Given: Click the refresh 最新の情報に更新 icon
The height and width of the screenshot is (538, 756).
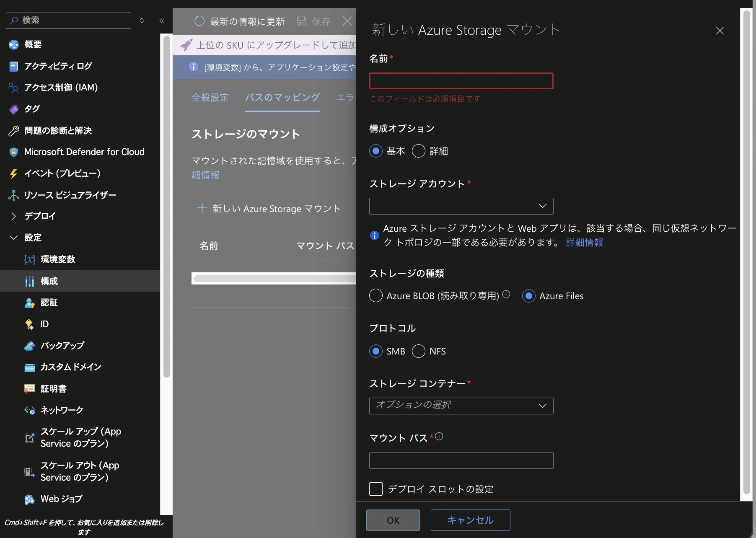Looking at the screenshot, I should pyautogui.click(x=199, y=21).
